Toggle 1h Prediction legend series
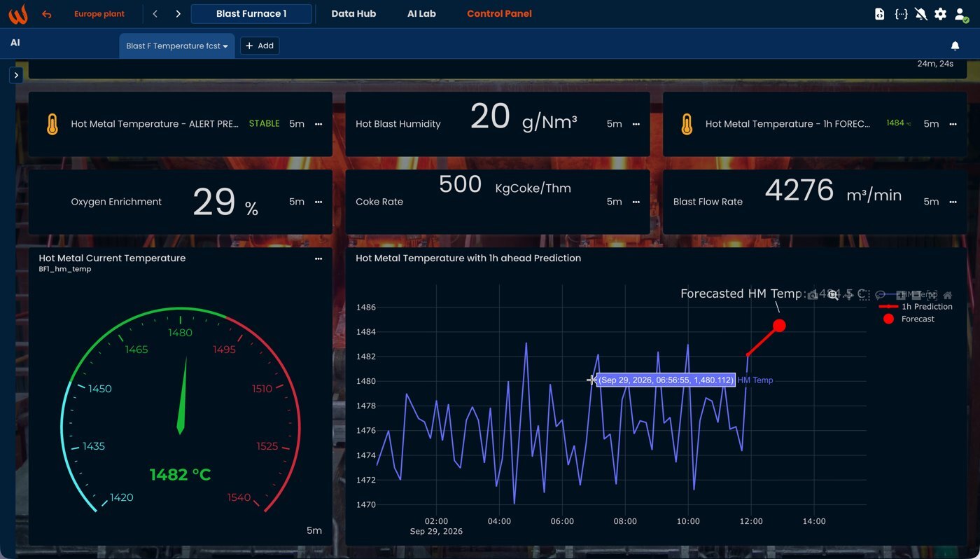 (x=916, y=306)
